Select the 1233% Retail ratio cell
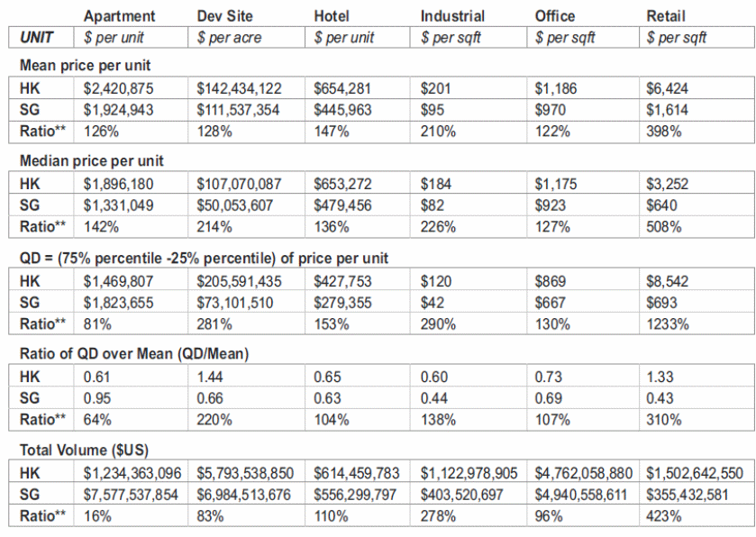Image resolution: width=756 pixels, height=537 pixels. (x=668, y=323)
